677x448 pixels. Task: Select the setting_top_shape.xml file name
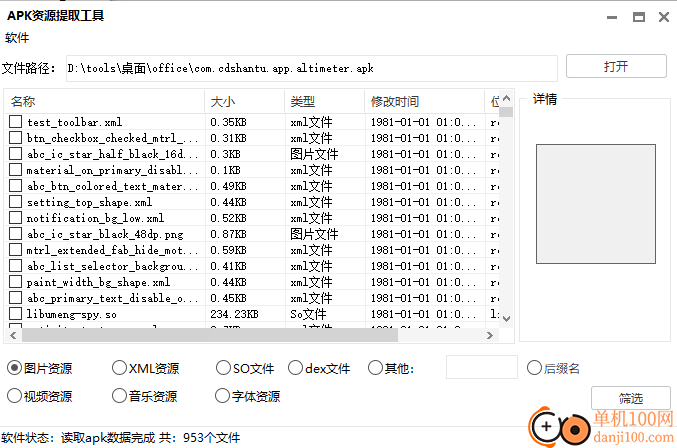tap(89, 202)
